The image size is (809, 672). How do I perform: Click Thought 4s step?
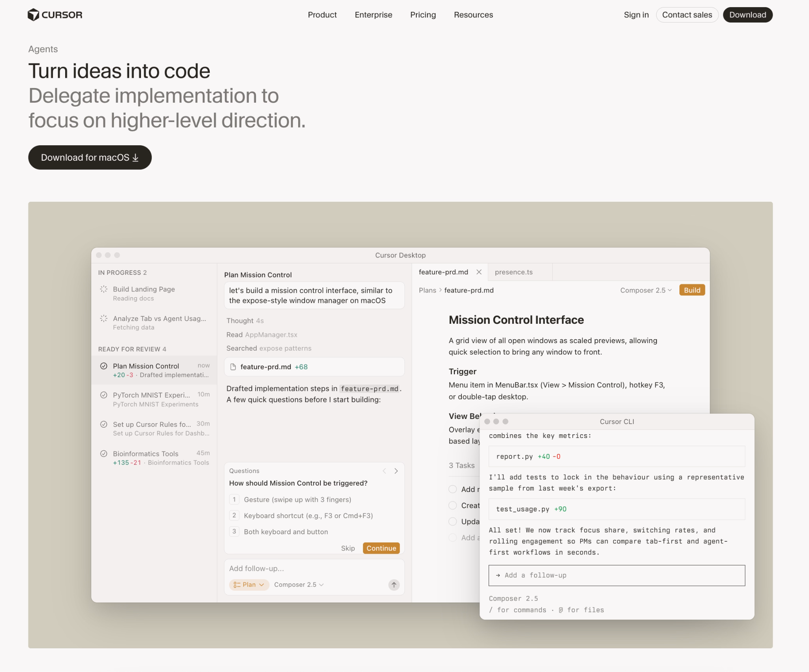coord(245,321)
